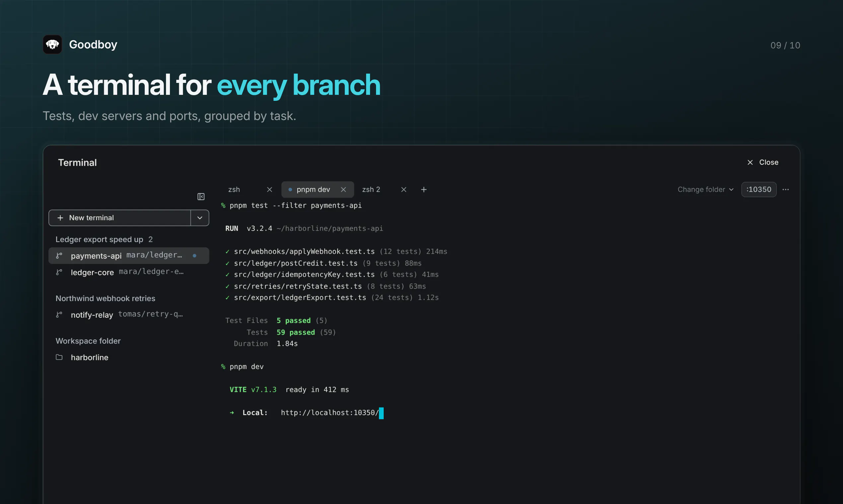Click the VITE v7.1.3 ready line

coord(289,390)
